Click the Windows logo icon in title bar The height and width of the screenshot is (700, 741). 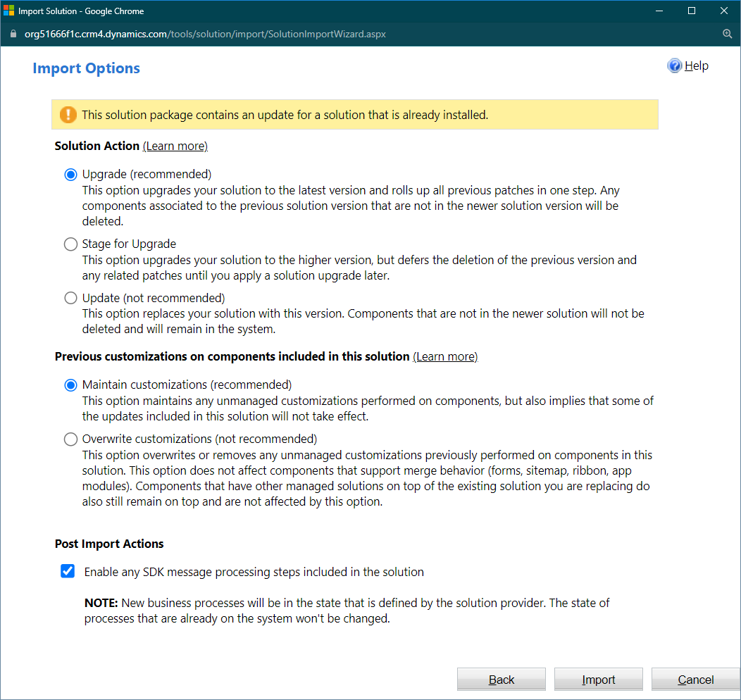[9, 11]
